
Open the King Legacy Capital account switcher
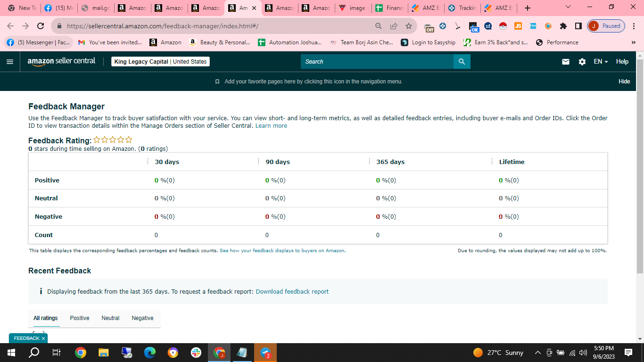tap(160, 62)
